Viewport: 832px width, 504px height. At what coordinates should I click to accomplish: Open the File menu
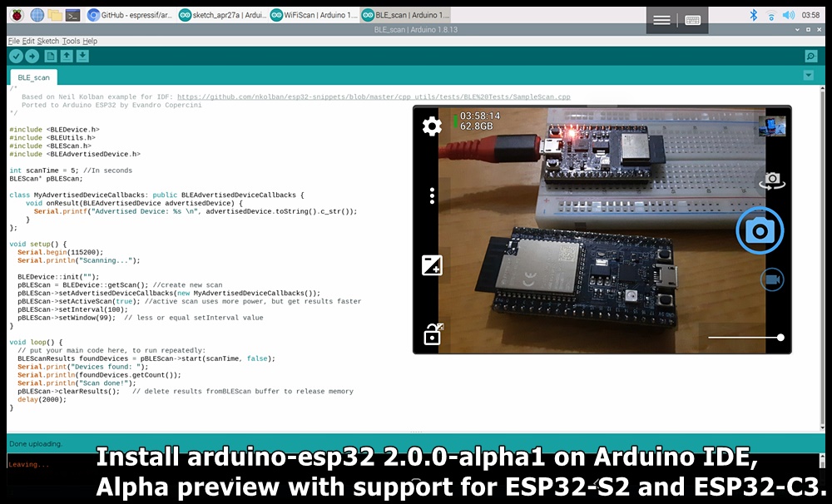(x=14, y=41)
